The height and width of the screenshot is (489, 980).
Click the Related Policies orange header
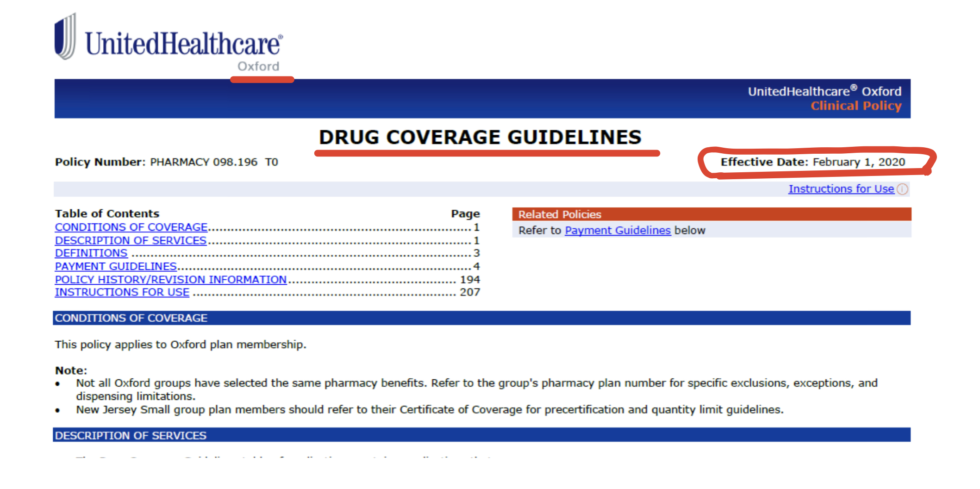click(x=711, y=214)
